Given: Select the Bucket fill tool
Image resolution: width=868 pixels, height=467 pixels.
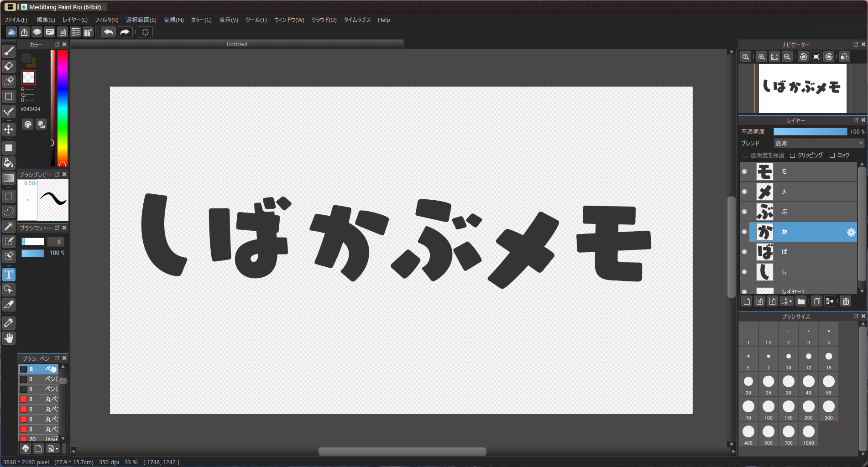Looking at the screenshot, I should coord(9,162).
